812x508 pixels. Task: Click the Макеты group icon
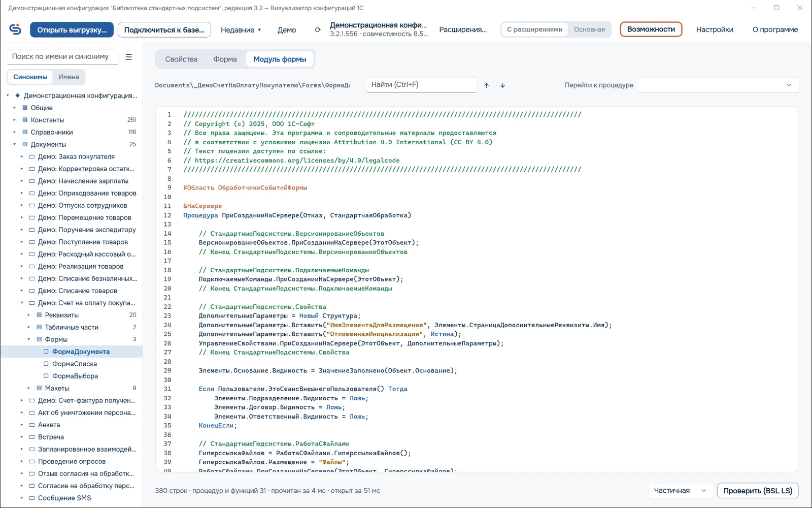tap(39, 388)
